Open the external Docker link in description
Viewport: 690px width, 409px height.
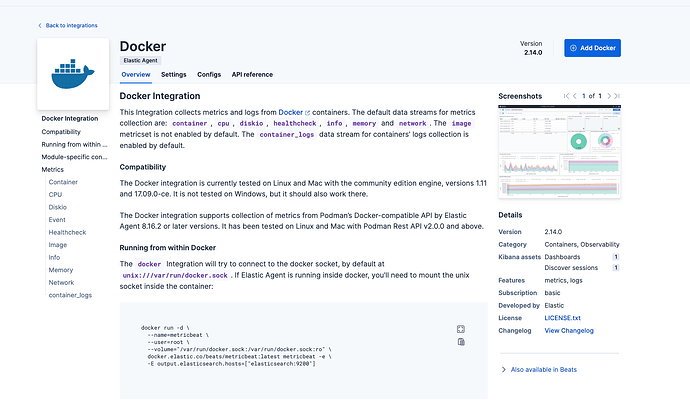[294, 112]
